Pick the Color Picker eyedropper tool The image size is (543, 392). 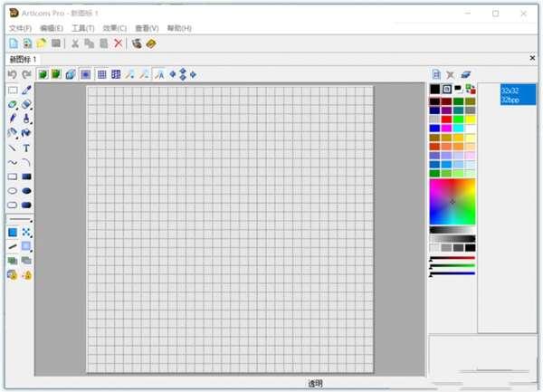pyautogui.click(x=26, y=91)
